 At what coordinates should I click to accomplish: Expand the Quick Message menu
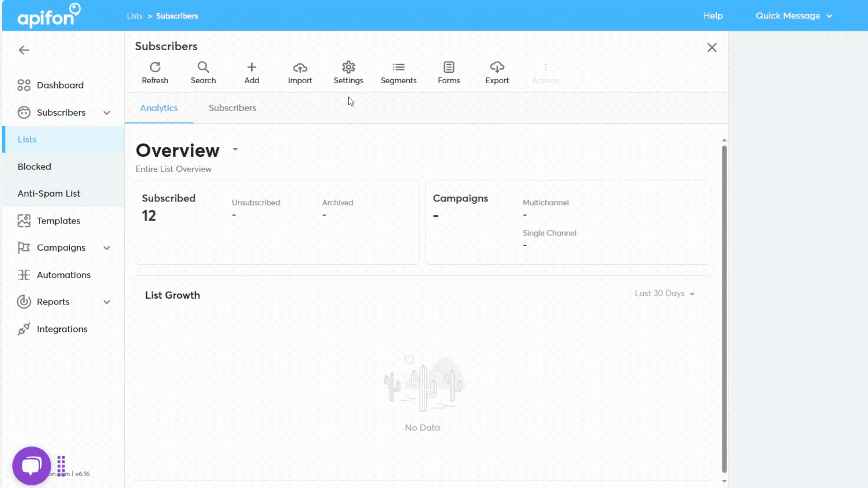click(x=793, y=16)
